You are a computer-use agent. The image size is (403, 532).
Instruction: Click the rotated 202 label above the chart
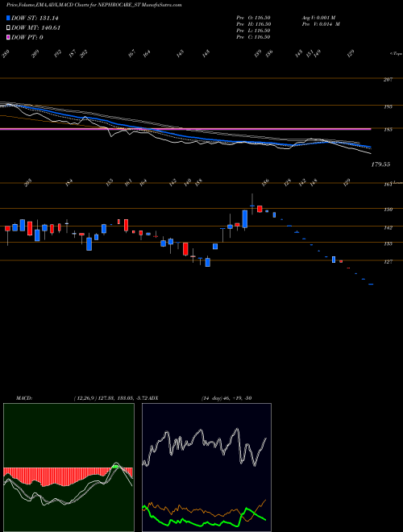click(x=84, y=54)
